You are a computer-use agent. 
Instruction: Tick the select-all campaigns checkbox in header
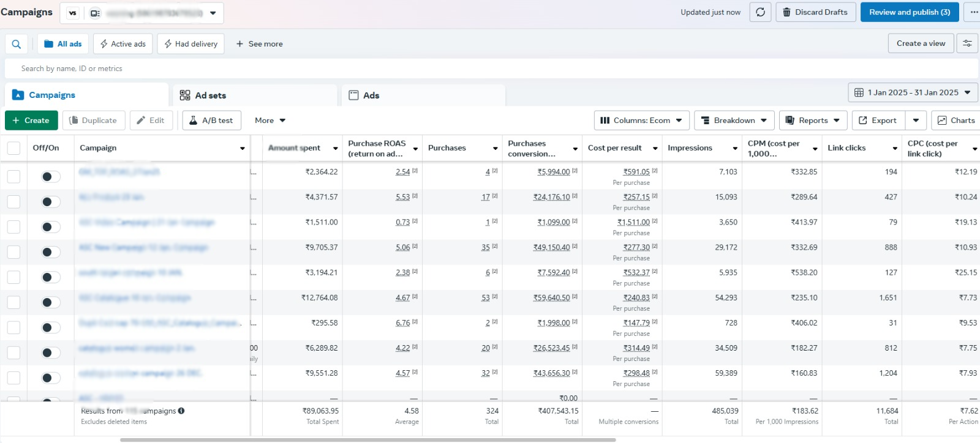[13, 148]
